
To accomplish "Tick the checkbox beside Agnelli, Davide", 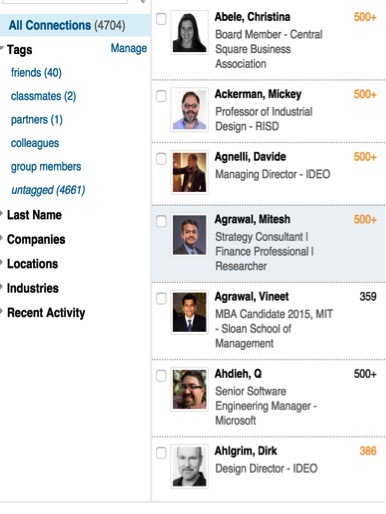I will 161,159.
